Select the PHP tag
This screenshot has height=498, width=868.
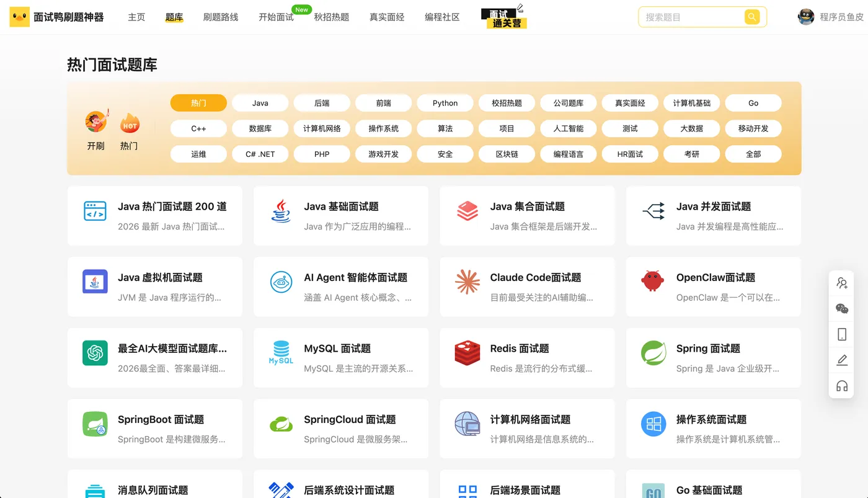tap(322, 154)
